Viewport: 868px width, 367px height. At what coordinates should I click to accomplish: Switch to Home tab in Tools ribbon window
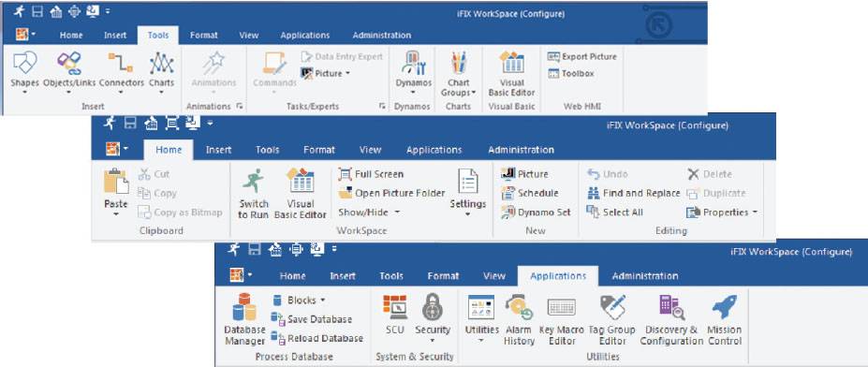[71, 35]
